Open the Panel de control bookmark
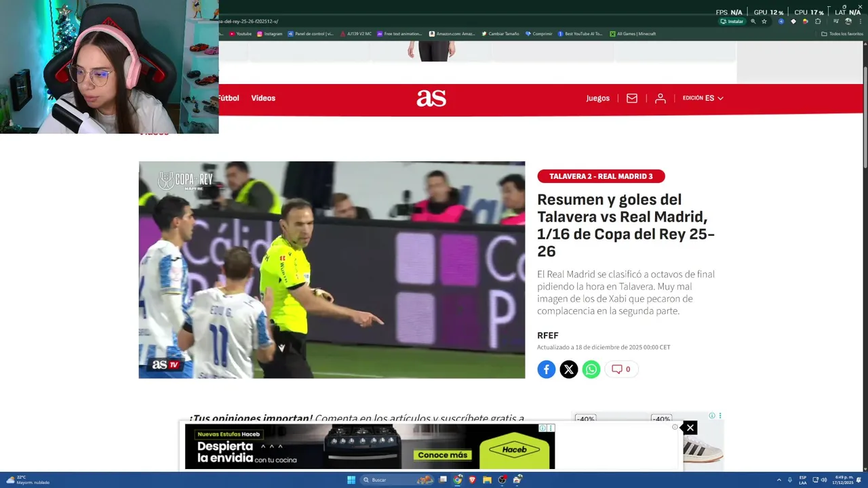 pyautogui.click(x=311, y=34)
